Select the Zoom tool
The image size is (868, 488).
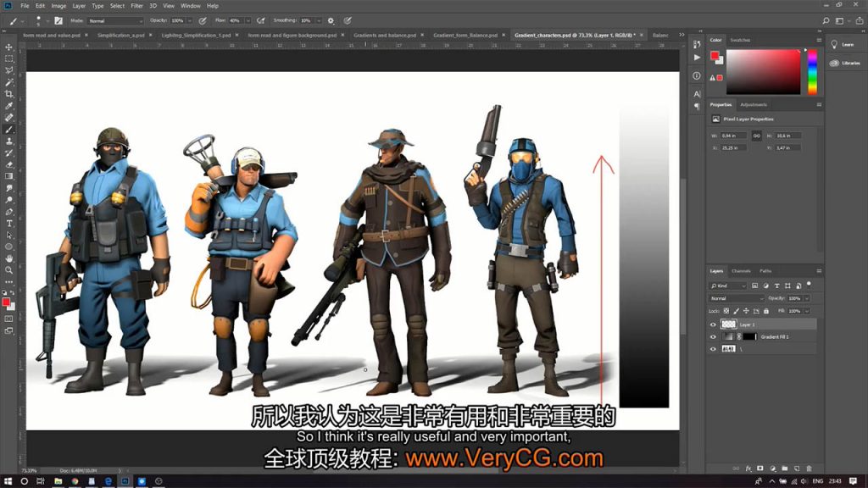(x=8, y=270)
